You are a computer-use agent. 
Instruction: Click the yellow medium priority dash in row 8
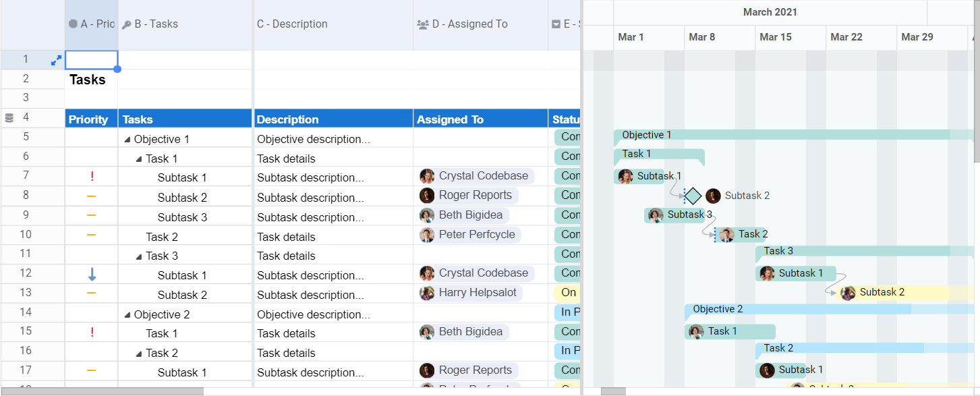coord(92,196)
